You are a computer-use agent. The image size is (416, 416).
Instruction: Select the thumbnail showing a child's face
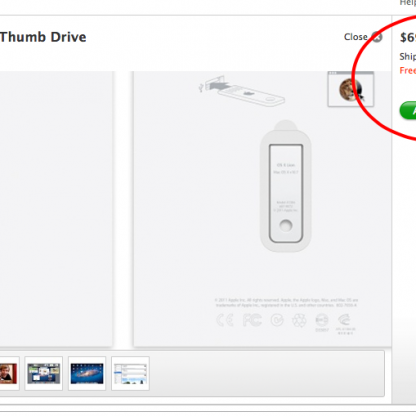[x=9, y=373]
